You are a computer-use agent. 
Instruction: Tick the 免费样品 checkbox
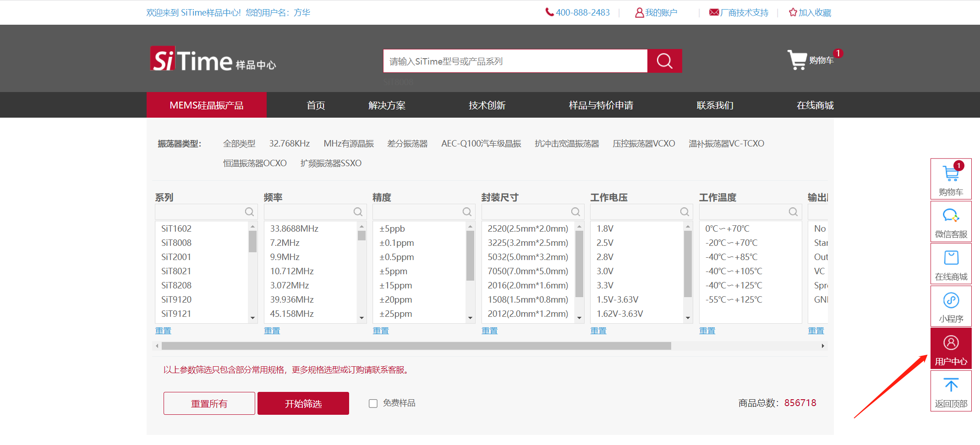tap(373, 403)
